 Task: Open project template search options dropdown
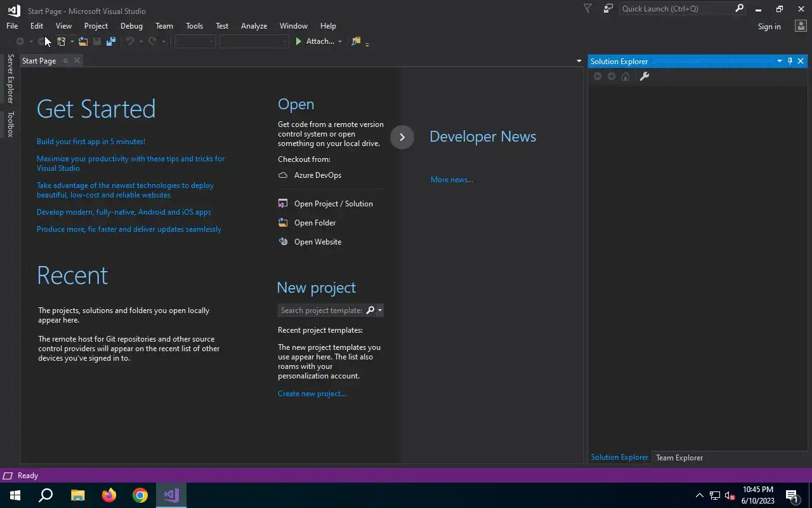click(379, 311)
